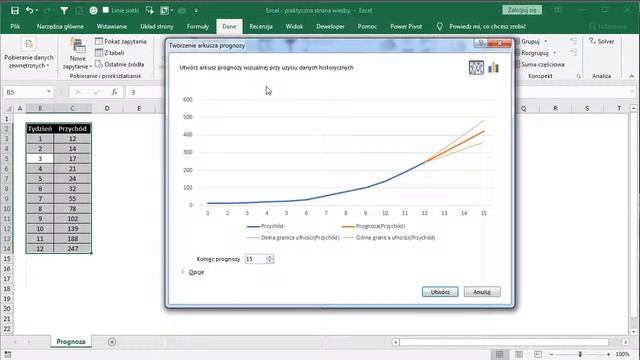The width and height of the screenshot is (640, 360).
Task: Select the column chart type icon
Action: pyautogui.click(x=493, y=67)
